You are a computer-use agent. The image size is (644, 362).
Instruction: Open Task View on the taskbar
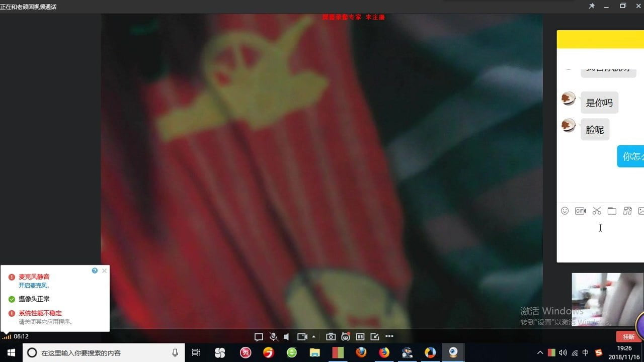tap(196, 352)
